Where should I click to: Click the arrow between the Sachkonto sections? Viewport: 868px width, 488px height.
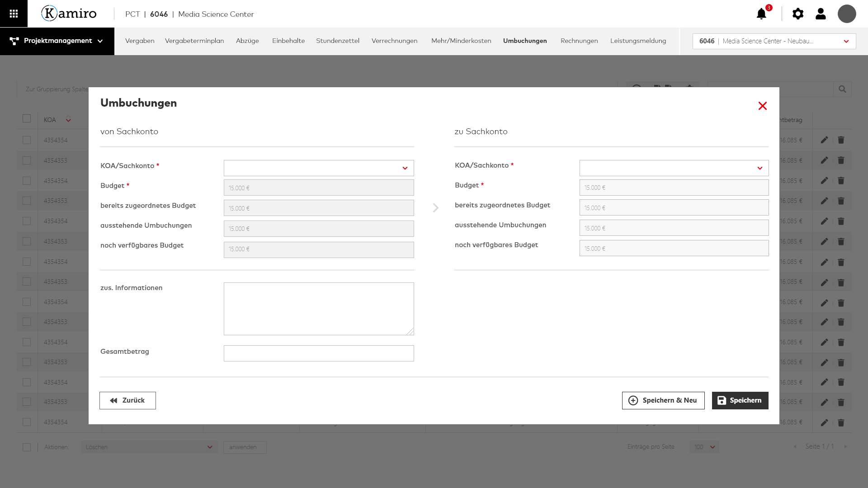coord(435,208)
